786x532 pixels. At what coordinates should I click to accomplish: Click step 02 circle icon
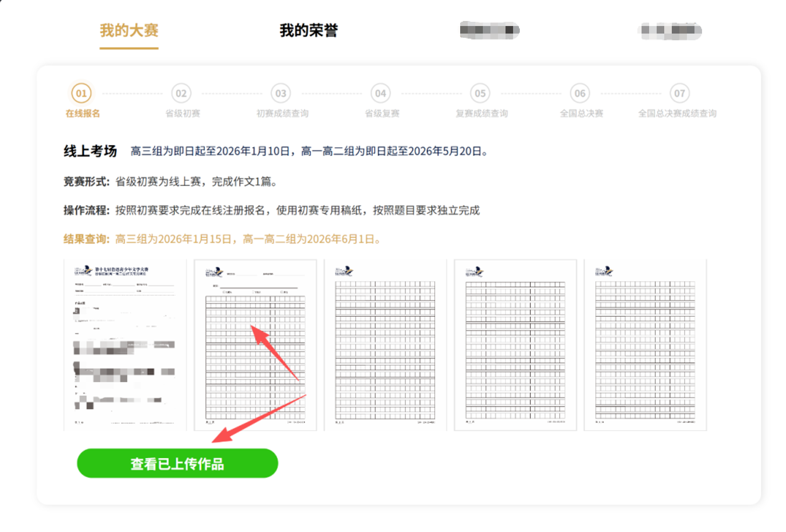click(181, 93)
